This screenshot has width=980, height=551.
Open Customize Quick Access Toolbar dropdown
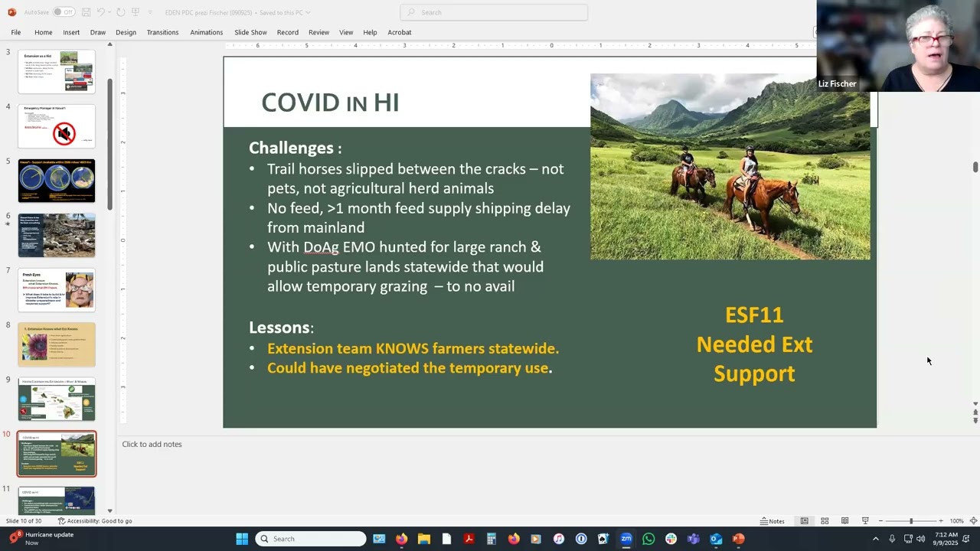[x=149, y=12]
